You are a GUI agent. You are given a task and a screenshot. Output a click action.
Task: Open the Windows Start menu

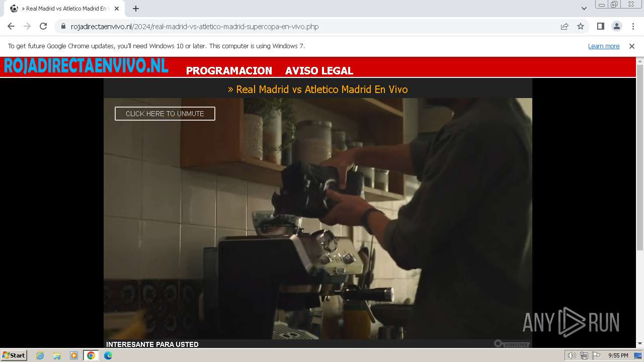[14, 355]
